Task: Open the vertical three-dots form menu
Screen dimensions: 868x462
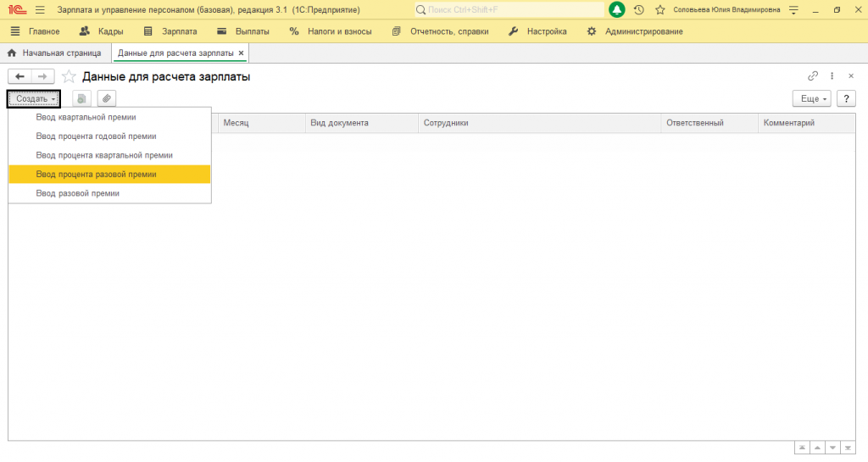Action: [x=832, y=75]
